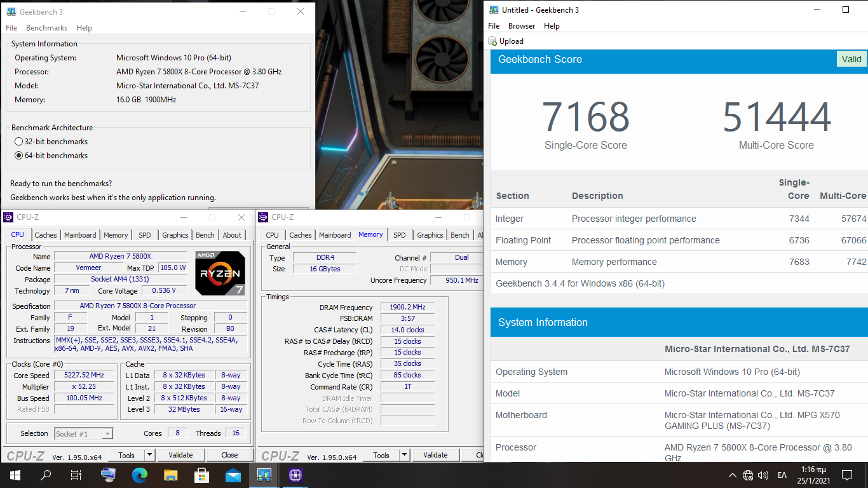
Task: Open Microsoft Edge from taskbar
Action: pyautogui.click(x=139, y=475)
